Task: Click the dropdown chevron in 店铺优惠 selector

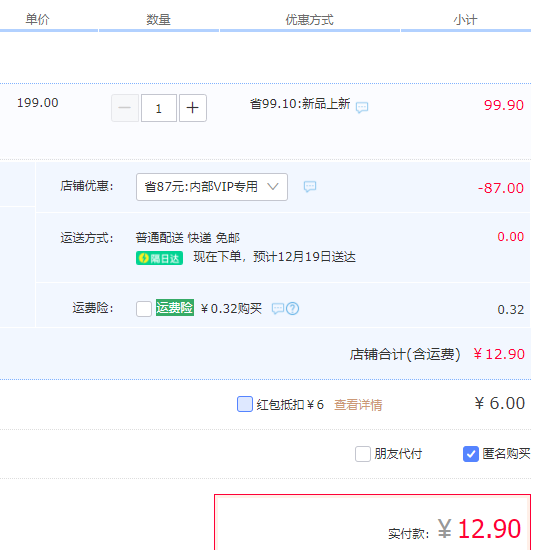Action: pyautogui.click(x=273, y=186)
